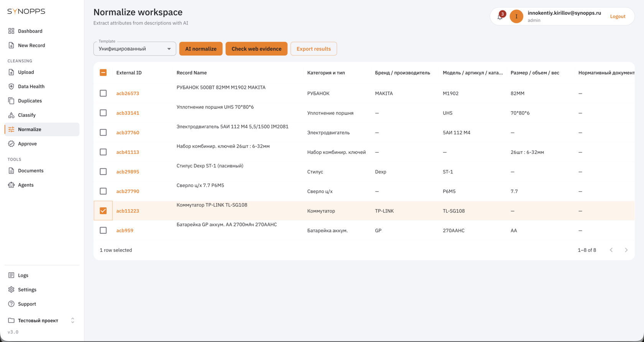Click the Logs list icon

pos(11,275)
